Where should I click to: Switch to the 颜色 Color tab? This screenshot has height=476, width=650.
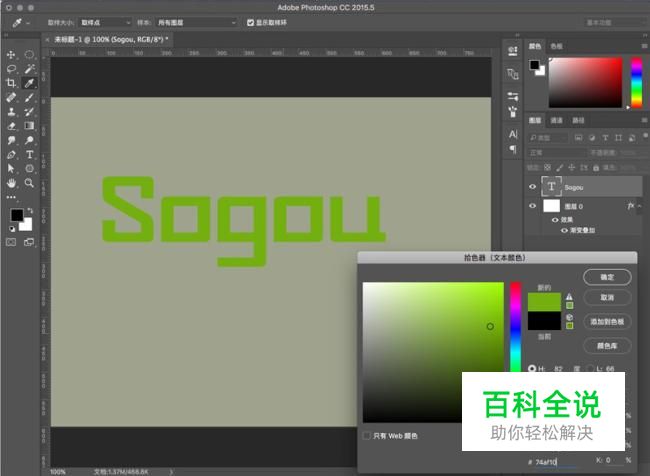pyautogui.click(x=535, y=46)
